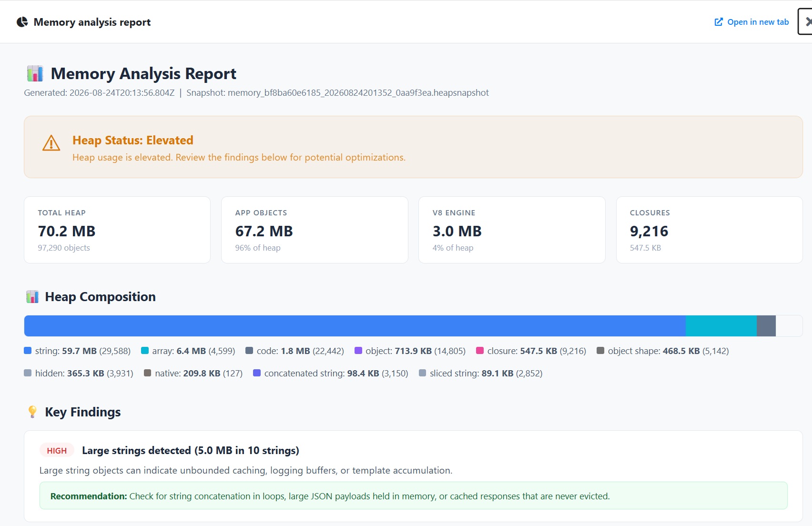Click the 'Large string objects can indicate' description

(x=246, y=470)
